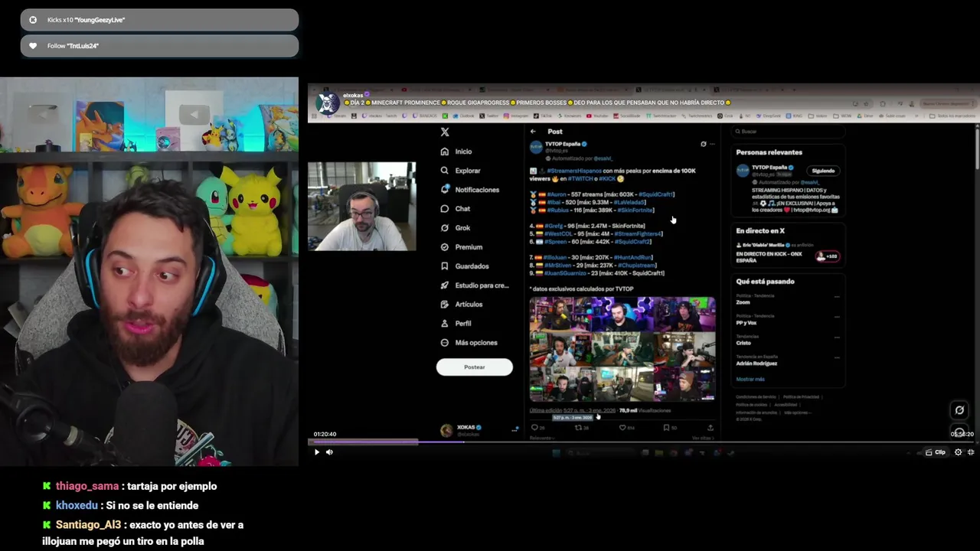The height and width of the screenshot is (551, 980).
Task: Open Estudio para creadores via its icon
Action: click(x=445, y=285)
